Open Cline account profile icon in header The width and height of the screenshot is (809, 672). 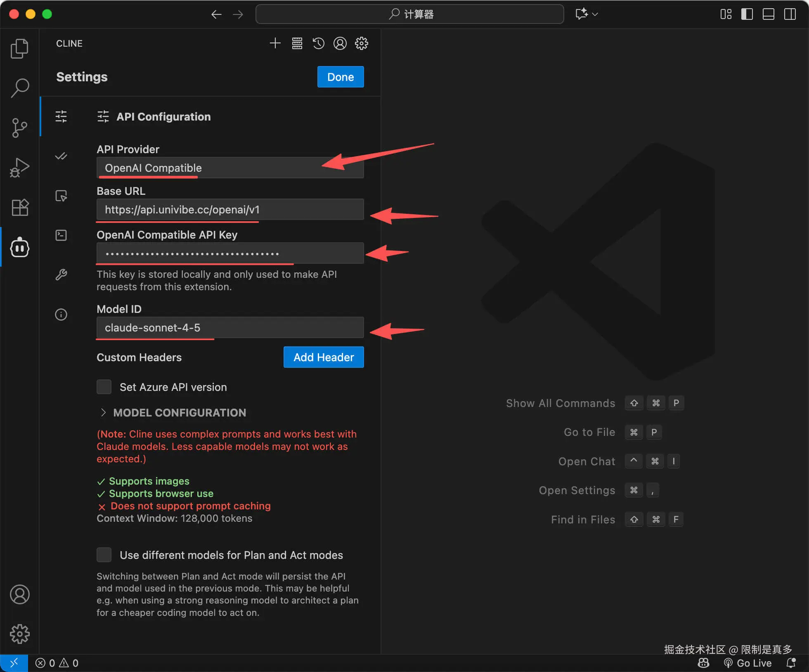[340, 43]
